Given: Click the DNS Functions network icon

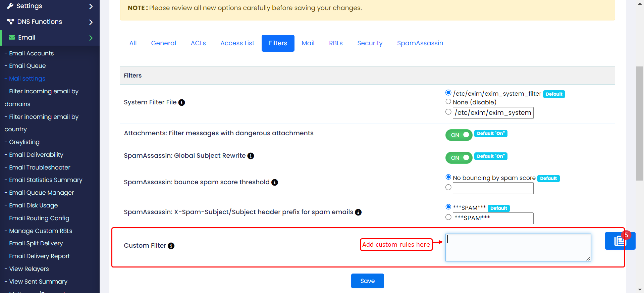Looking at the screenshot, I should click(11, 21).
